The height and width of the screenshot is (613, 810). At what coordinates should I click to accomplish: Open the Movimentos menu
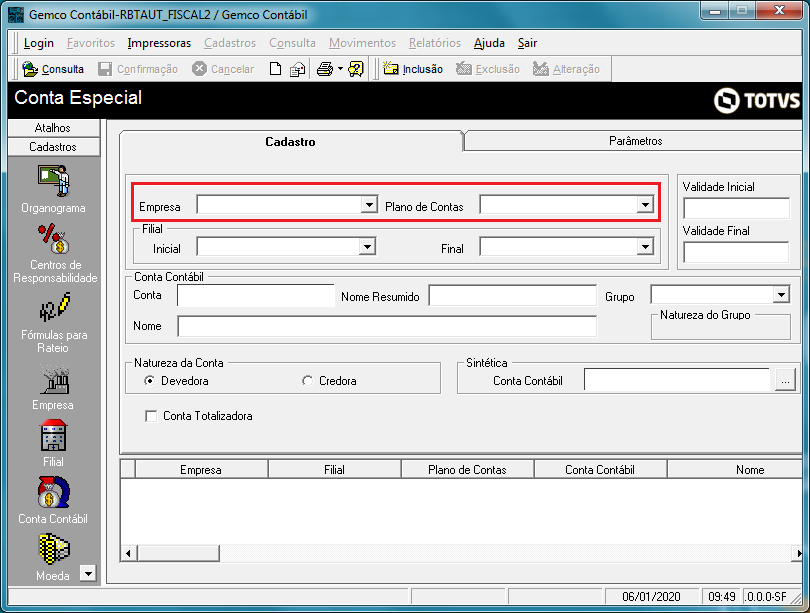click(362, 43)
